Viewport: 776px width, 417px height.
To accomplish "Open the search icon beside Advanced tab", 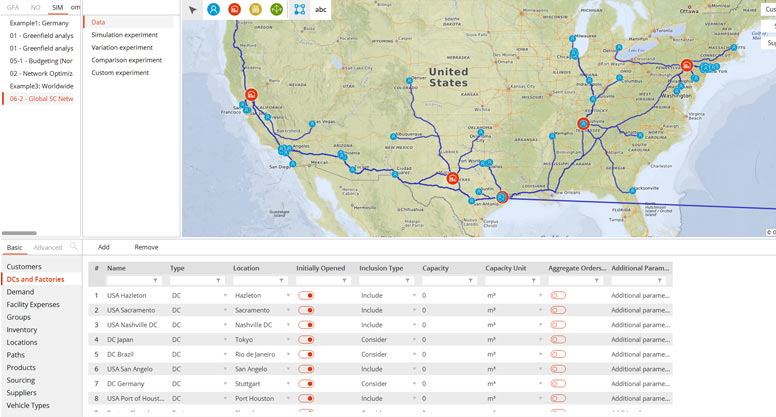I will click(x=74, y=246).
